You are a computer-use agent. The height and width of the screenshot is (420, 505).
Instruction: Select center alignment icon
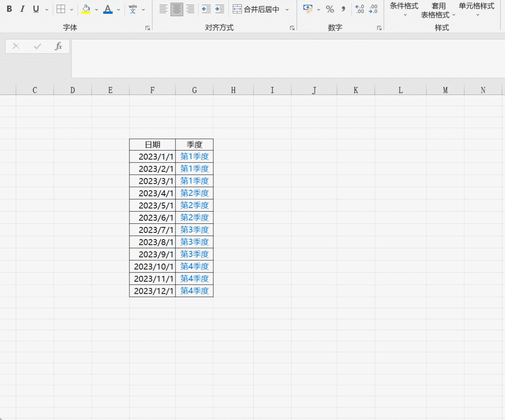point(177,9)
